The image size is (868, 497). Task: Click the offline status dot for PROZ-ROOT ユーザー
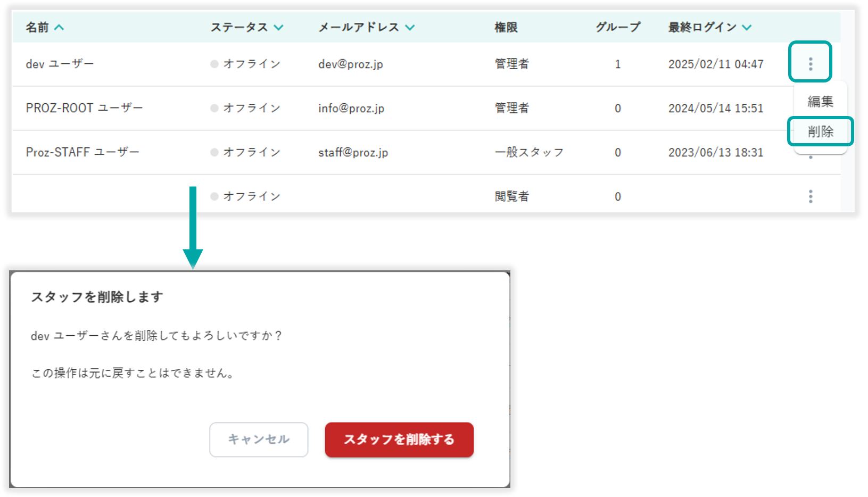(x=214, y=108)
